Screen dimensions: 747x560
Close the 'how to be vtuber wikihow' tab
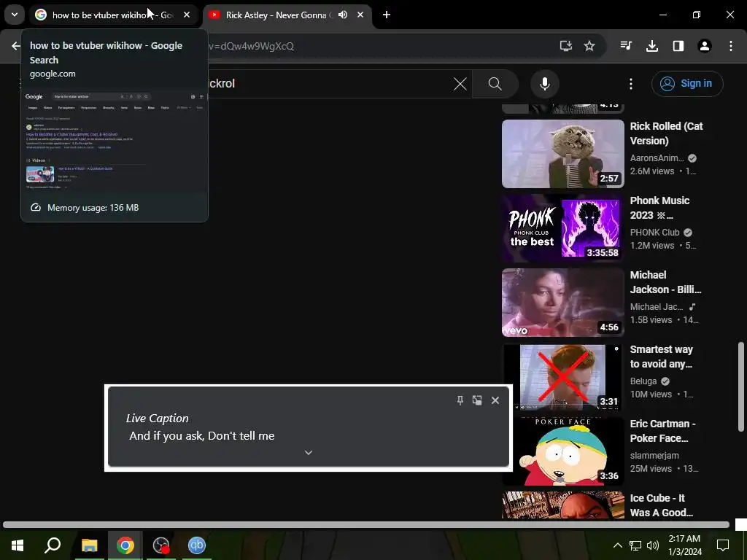click(x=187, y=15)
